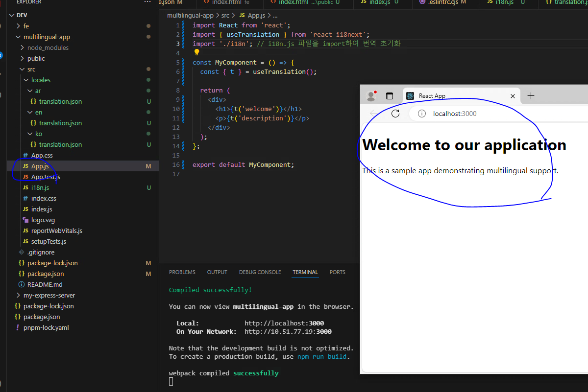This screenshot has width=588, height=392.
Task: Collapse the multilingual-app folder
Action: point(19,37)
